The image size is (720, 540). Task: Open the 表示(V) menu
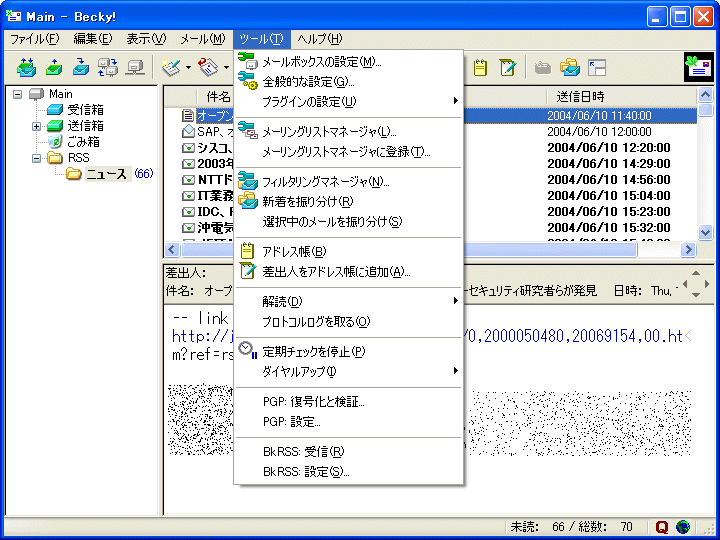click(146, 39)
